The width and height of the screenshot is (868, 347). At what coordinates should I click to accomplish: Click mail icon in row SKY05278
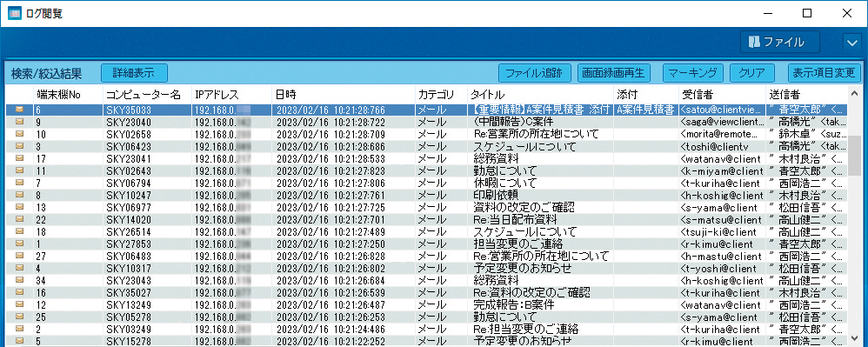coord(19,316)
